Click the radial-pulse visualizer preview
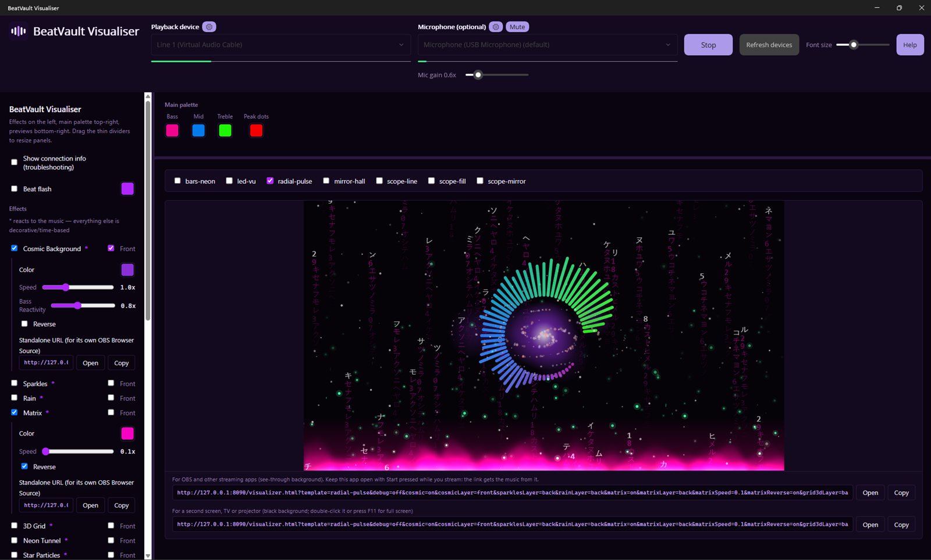931x560 pixels. pyautogui.click(x=544, y=336)
